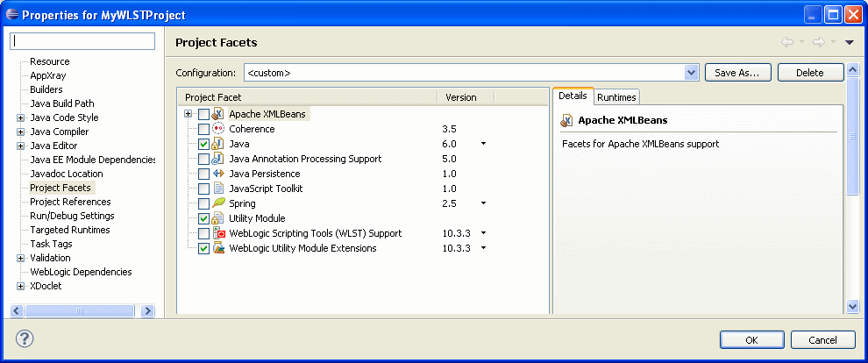The height and width of the screenshot is (363, 868).
Task: Uncheck the Java facet checkbox
Action: [203, 144]
